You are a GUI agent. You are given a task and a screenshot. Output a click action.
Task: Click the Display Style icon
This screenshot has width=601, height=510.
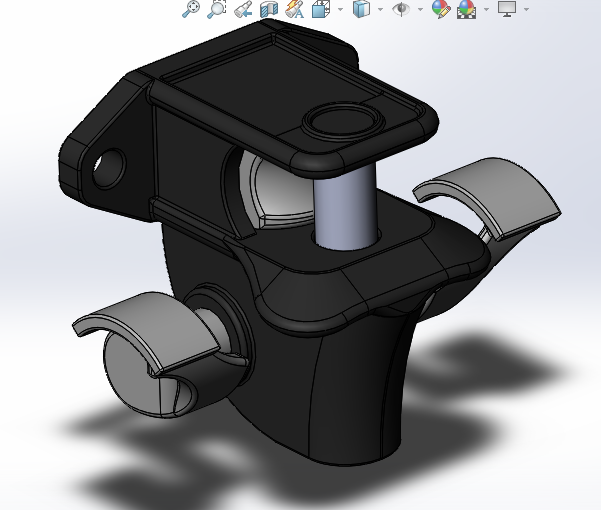coord(361,9)
